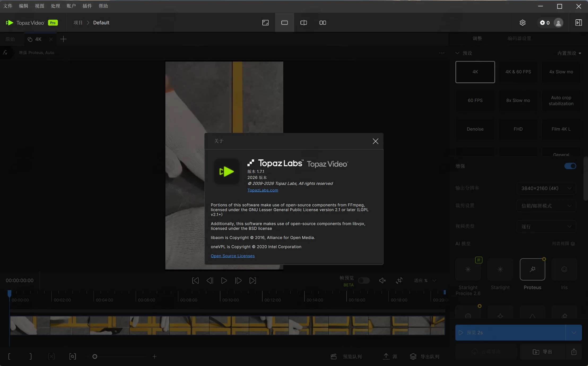Select the single view layout icon
Viewport: 588px width, 366px height.
(285, 23)
